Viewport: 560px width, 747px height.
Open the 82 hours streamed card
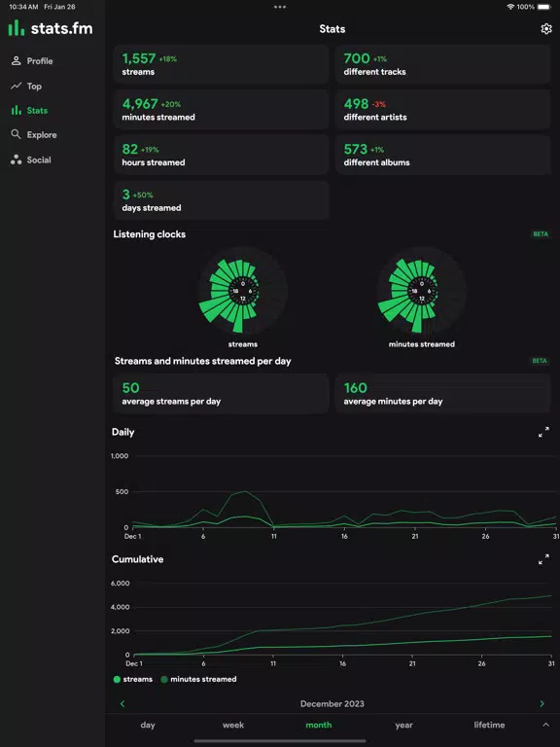click(221, 155)
